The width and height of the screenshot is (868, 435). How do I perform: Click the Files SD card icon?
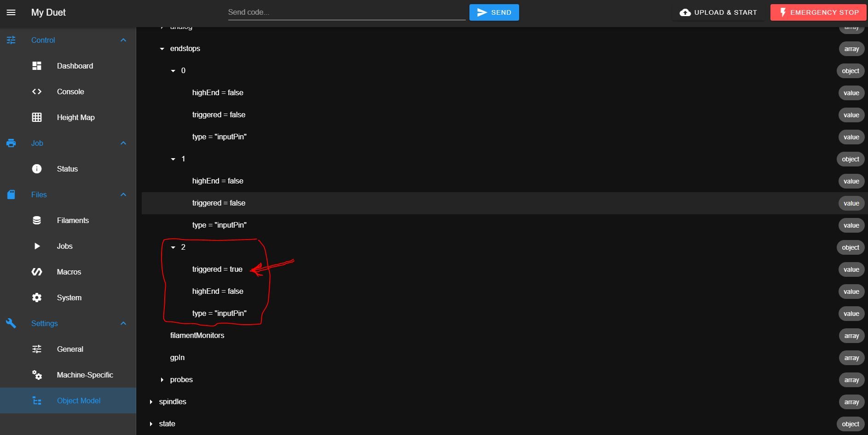[x=11, y=195]
